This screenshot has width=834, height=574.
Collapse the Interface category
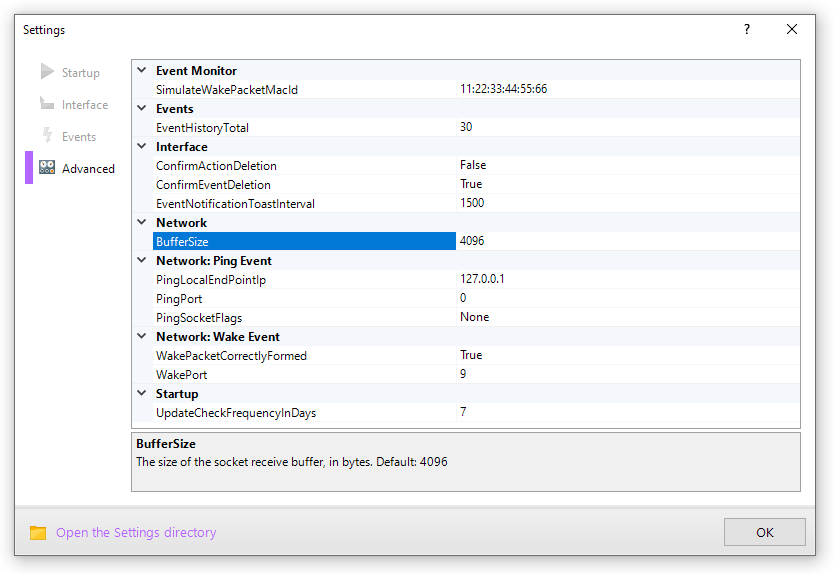pyautogui.click(x=142, y=147)
